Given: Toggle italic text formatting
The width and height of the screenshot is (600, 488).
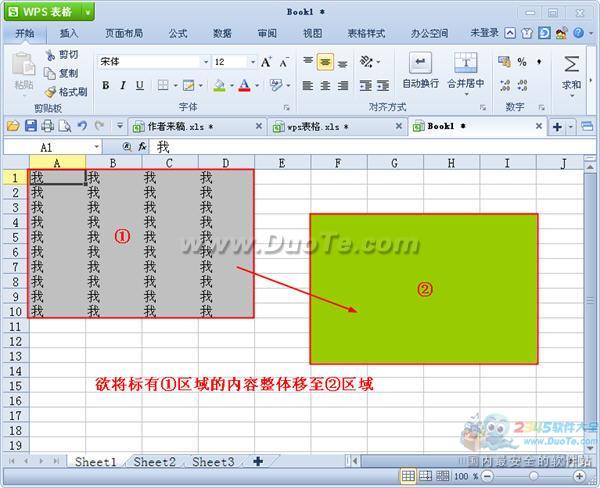Looking at the screenshot, I should pos(122,86).
